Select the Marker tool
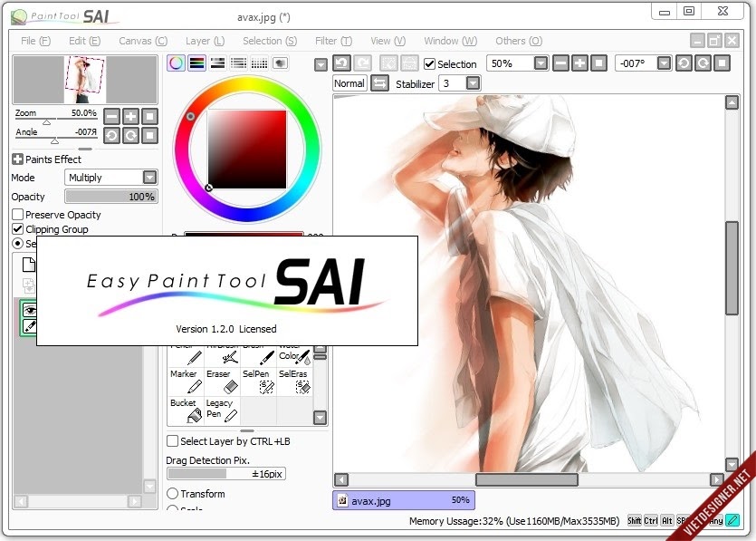 (187, 382)
